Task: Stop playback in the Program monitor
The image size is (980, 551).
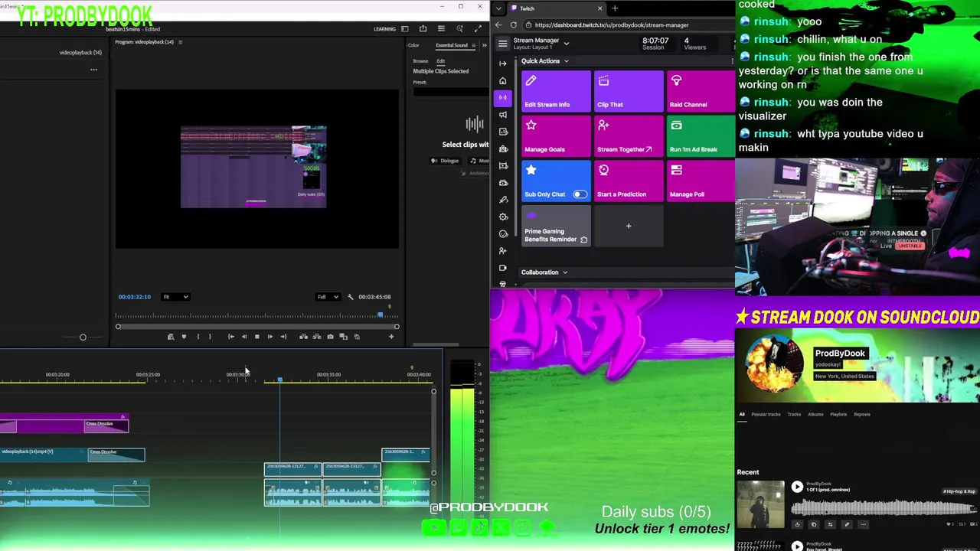Action: (x=256, y=337)
